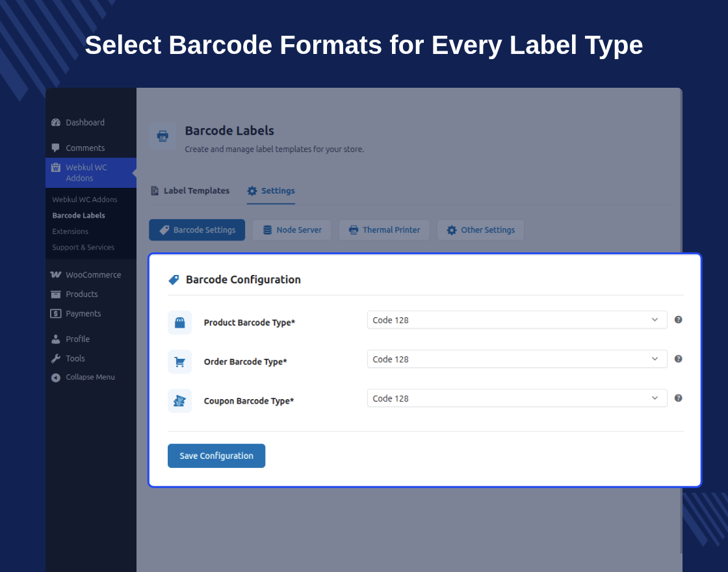This screenshot has height=572, width=728.
Task: Open the Product Barcode Type dropdown
Action: (x=517, y=320)
